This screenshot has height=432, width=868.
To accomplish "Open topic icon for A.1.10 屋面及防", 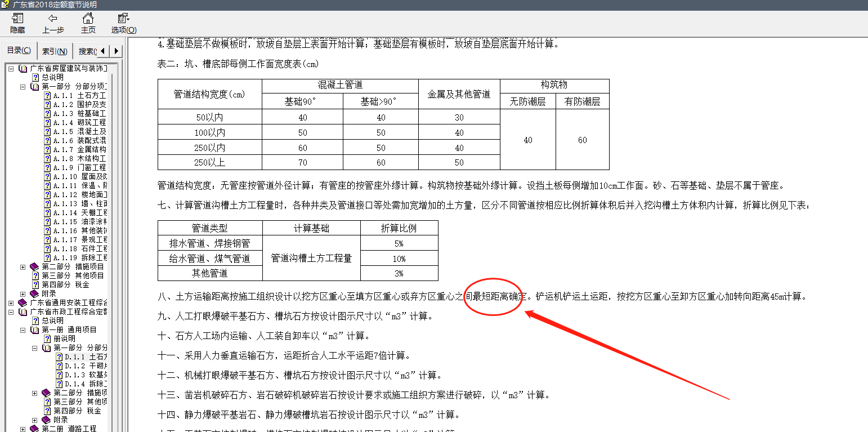I will click(47, 176).
